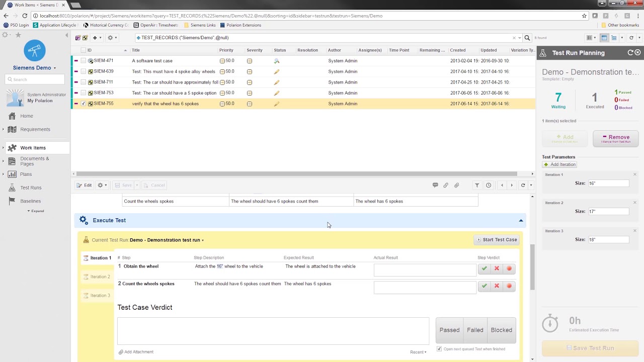Check the SIEM-471 row checkbox
Viewport: 644px width, 362px height.
click(84, 61)
